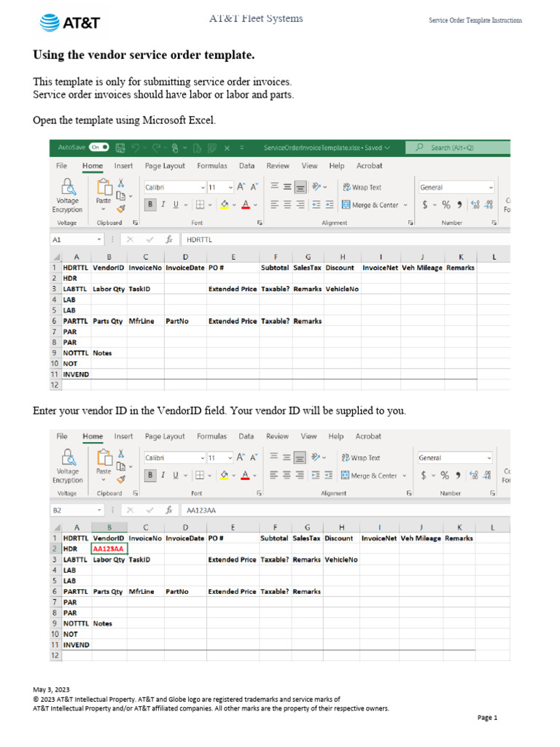Click Center align icon in first Excel screenshot
Screen dimensions: 560x747
287,205
